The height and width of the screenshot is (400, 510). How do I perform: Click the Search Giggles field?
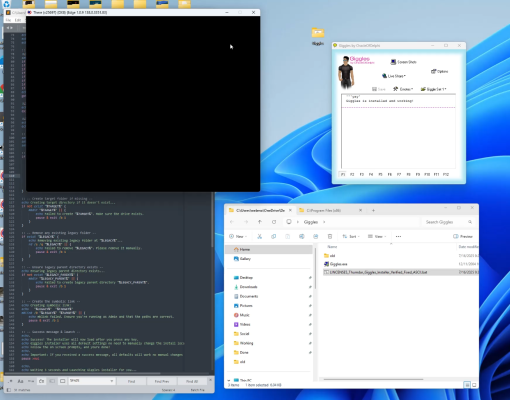pos(448,222)
